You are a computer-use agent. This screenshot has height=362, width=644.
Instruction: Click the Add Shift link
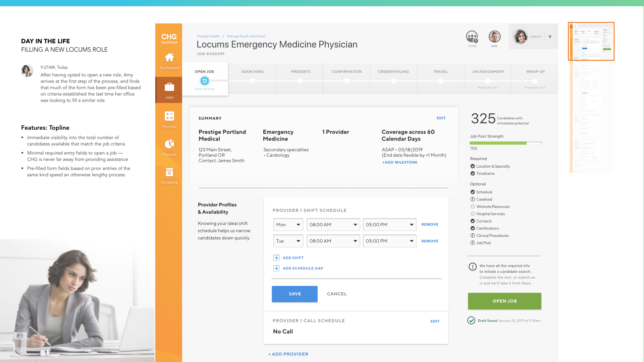(293, 258)
